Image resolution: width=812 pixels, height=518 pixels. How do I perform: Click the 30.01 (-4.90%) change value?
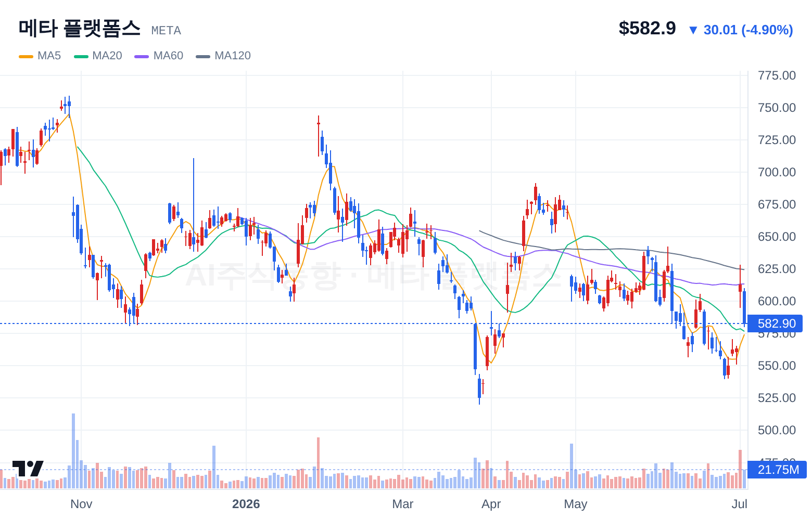(748, 30)
